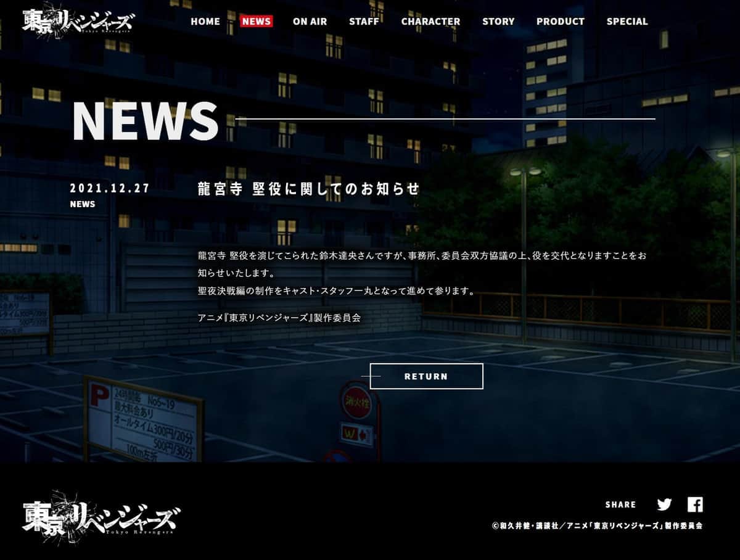Click the small NEWS category label under date
Image resolution: width=740 pixels, height=560 pixels.
click(83, 204)
